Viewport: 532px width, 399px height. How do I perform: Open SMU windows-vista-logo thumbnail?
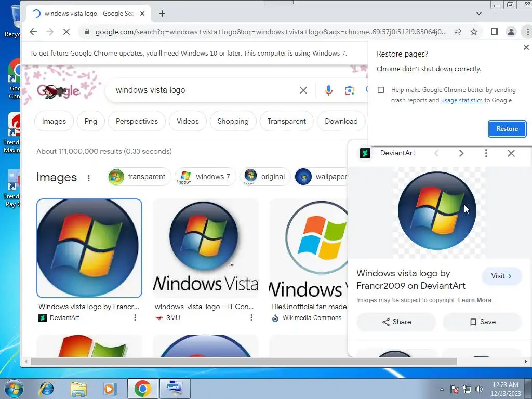[206, 248]
